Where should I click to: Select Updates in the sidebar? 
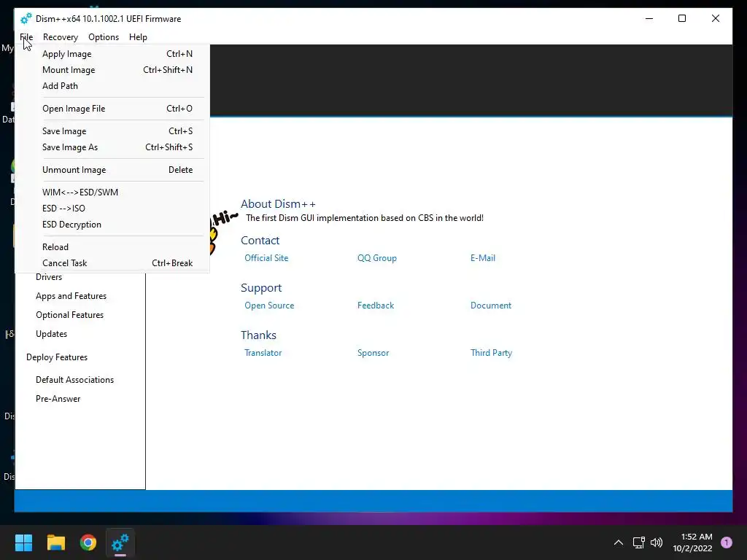[52, 334]
